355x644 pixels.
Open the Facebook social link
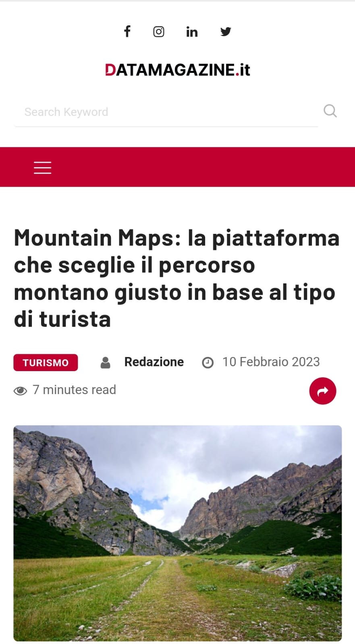tap(127, 31)
